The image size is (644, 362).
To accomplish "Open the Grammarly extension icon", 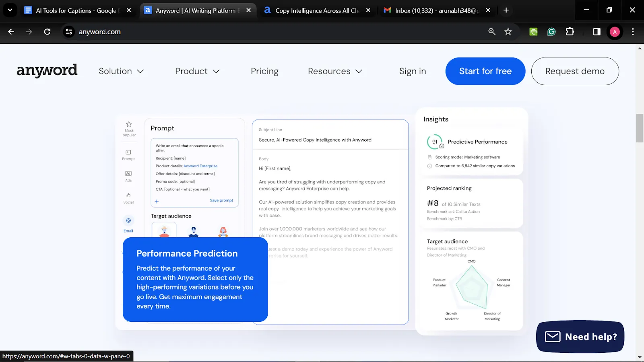I will pos(551,32).
